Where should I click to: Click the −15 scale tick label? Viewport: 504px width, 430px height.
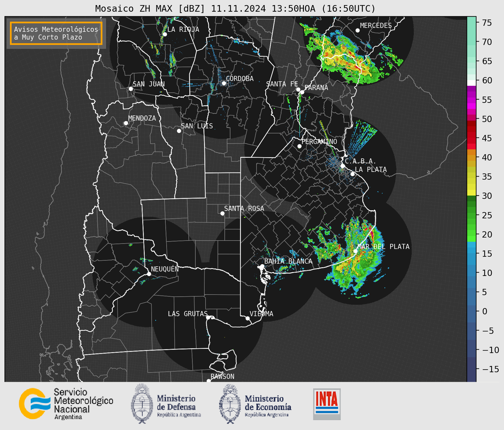[490, 369]
